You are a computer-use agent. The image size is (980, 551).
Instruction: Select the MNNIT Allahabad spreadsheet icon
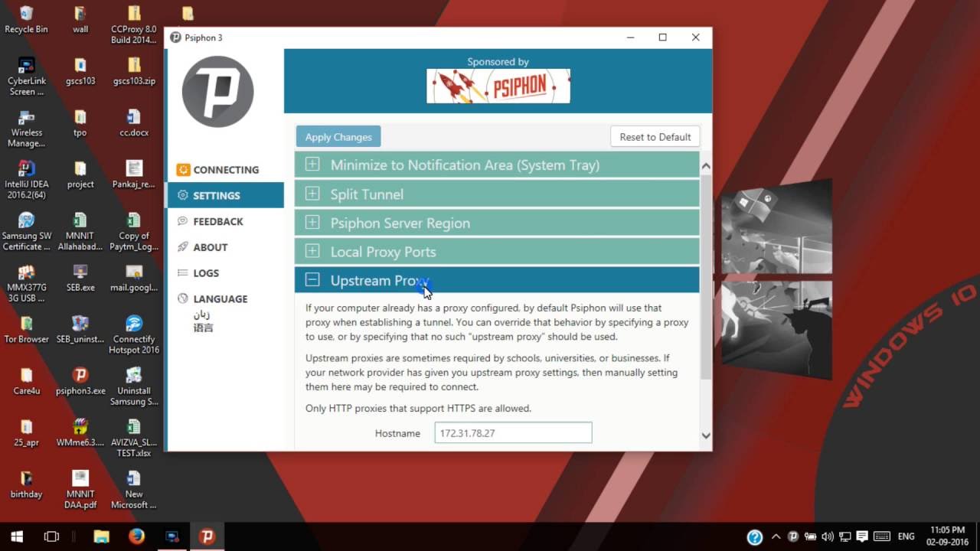(x=80, y=231)
